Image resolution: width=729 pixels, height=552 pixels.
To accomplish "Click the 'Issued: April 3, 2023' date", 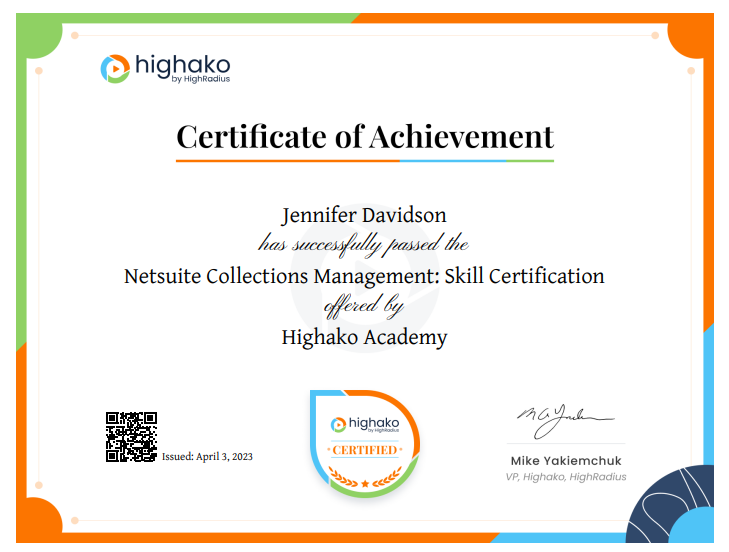I will [x=207, y=457].
